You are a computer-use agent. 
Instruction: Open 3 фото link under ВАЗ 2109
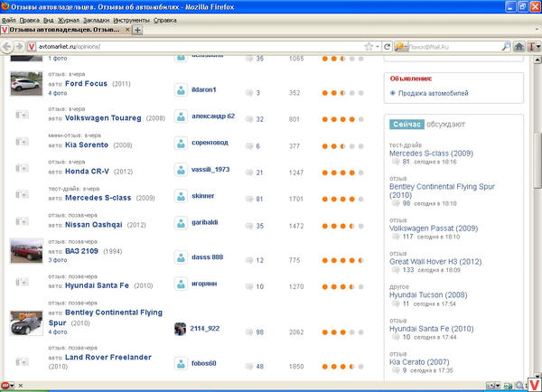(x=58, y=260)
